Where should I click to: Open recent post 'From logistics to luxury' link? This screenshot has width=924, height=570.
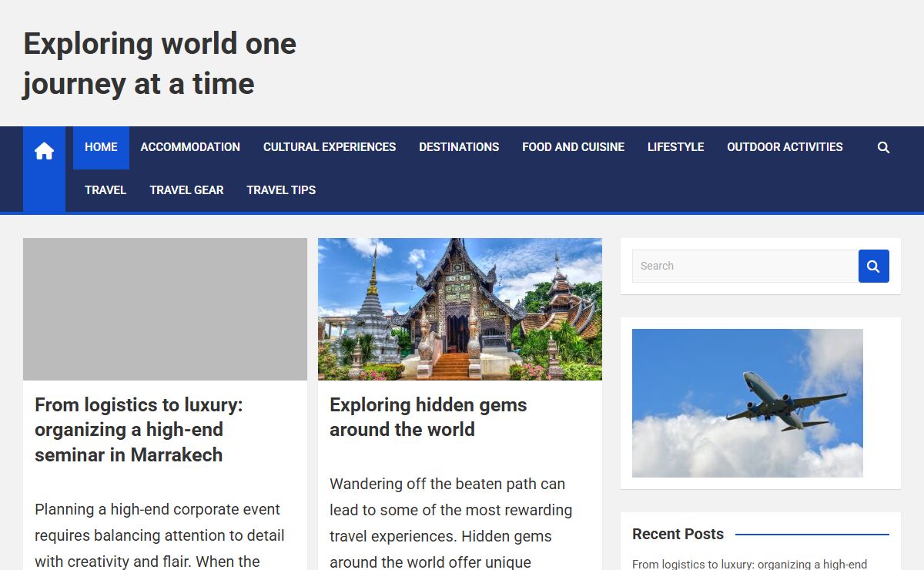pos(750,564)
